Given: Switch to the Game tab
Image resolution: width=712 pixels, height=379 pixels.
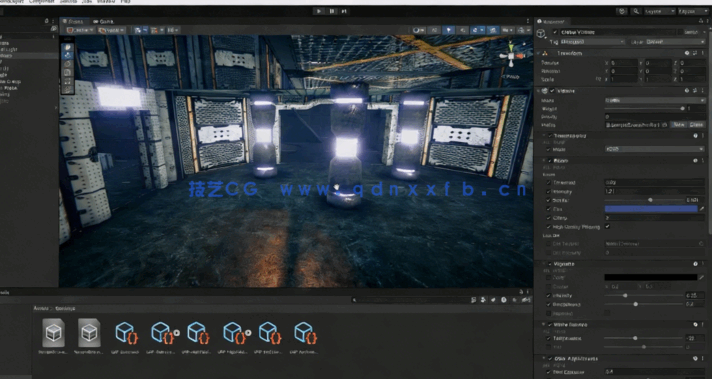Looking at the screenshot, I should tap(104, 21).
